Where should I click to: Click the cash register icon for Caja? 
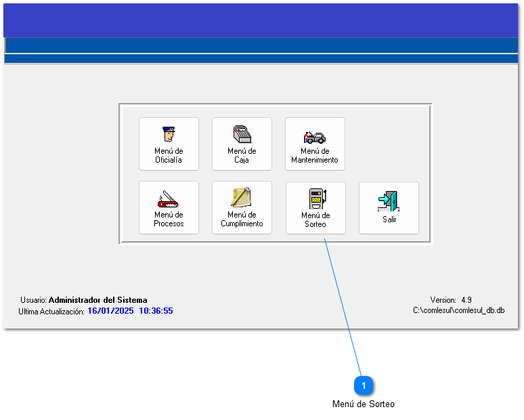click(242, 134)
